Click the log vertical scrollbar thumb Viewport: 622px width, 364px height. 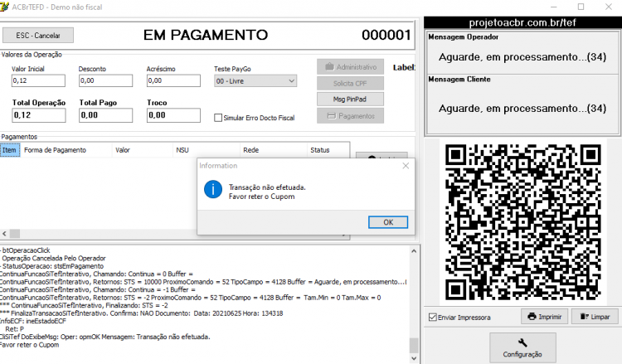(x=414, y=346)
